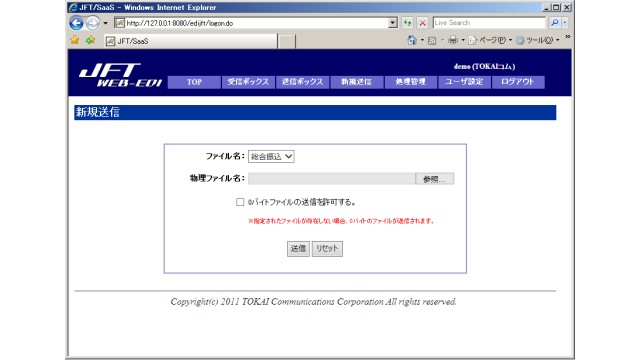Expand the address bar history dropdown
The image size is (640, 360).
(393, 23)
